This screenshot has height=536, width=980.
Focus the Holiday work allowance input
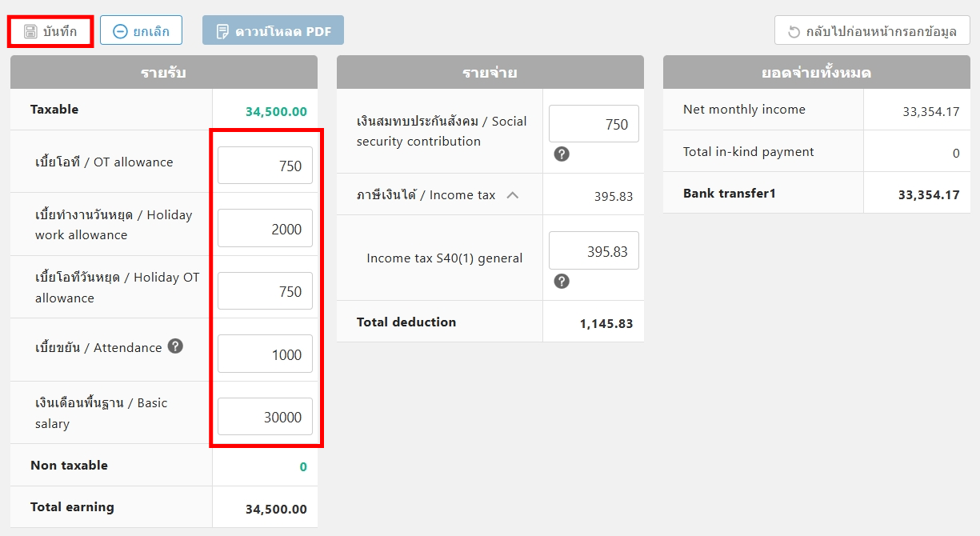(x=265, y=229)
